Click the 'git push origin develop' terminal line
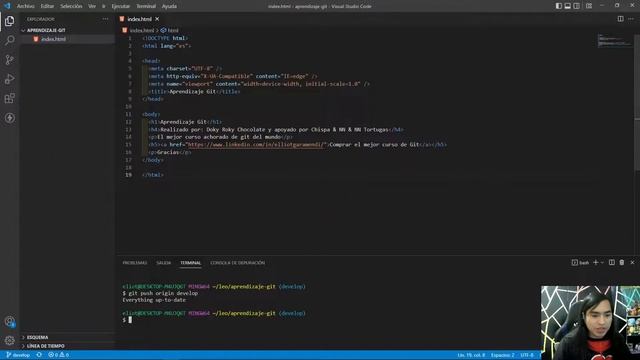 [163, 293]
